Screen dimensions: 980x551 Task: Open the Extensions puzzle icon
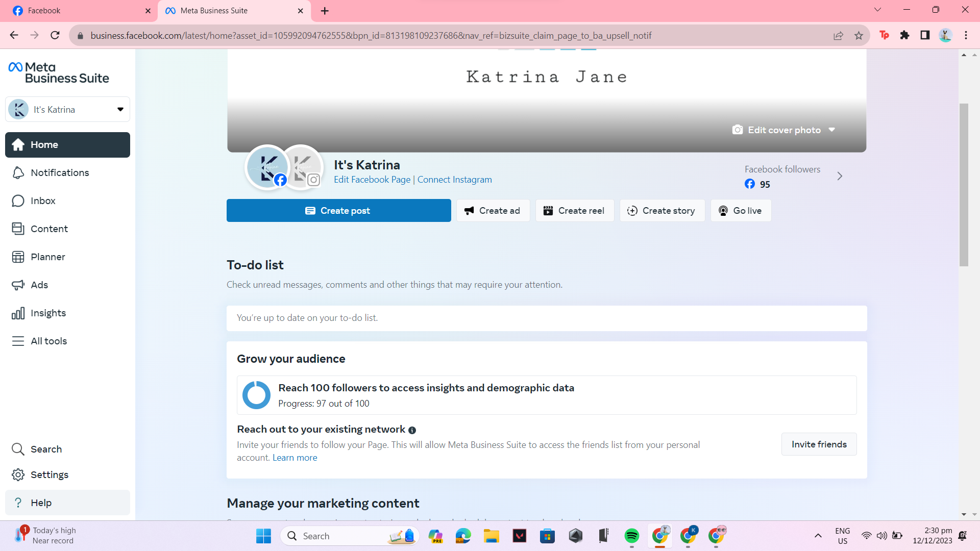coord(905,35)
